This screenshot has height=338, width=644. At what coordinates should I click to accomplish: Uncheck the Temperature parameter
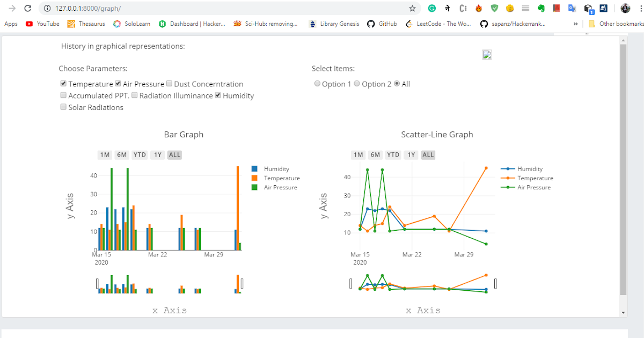pyautogui.click(x=63, y=83)
